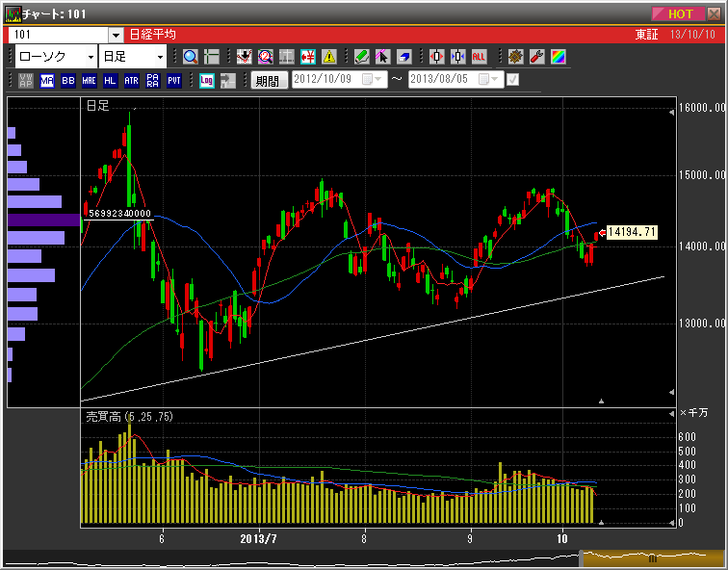Toggle the BB Bollinger Bands indicator

[x=67, y=81]
